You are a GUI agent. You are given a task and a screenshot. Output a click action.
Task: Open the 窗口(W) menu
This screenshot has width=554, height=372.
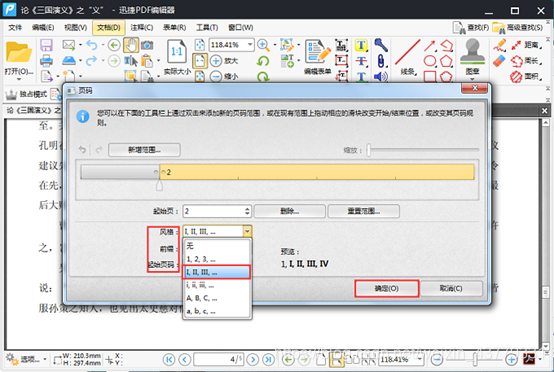tap(240, 28)
